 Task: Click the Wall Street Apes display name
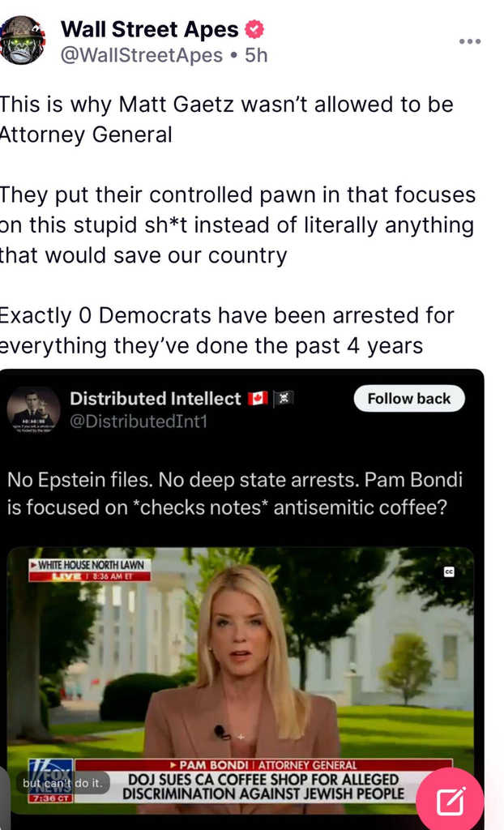click(x=150, y=29)
